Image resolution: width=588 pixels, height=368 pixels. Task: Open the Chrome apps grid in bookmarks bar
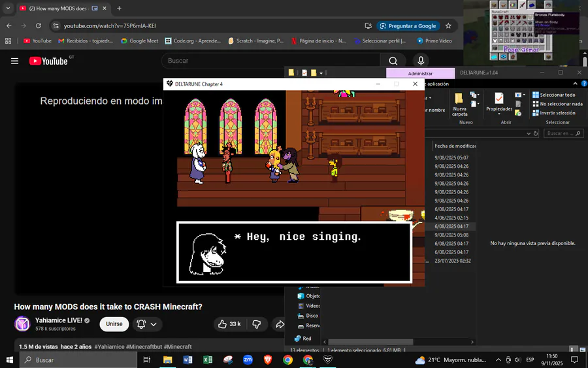(x=8, y=41)
